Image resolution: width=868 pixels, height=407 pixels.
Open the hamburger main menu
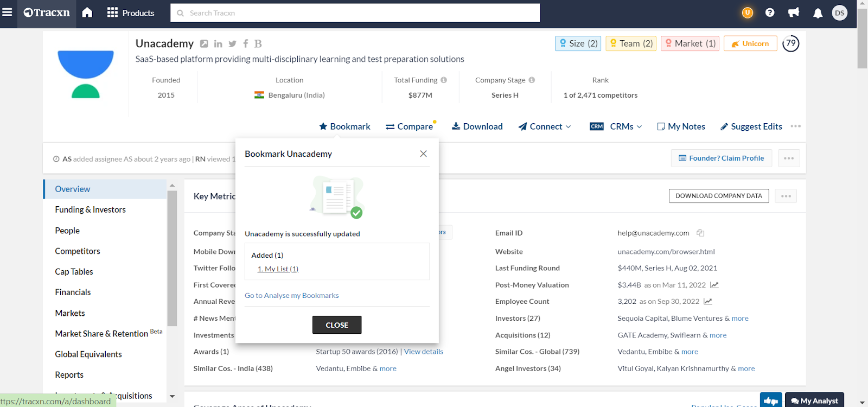pyautogui.click(x=8, y=12)
